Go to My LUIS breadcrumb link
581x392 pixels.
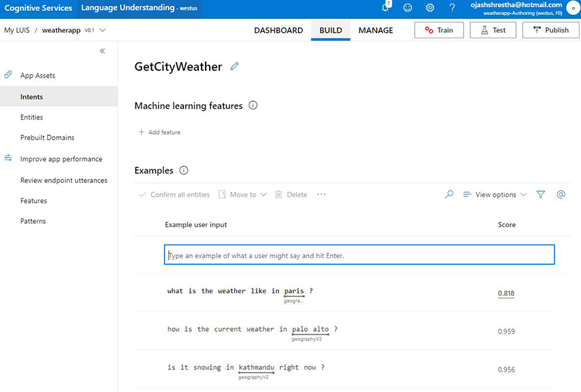[x=16, y=30]
